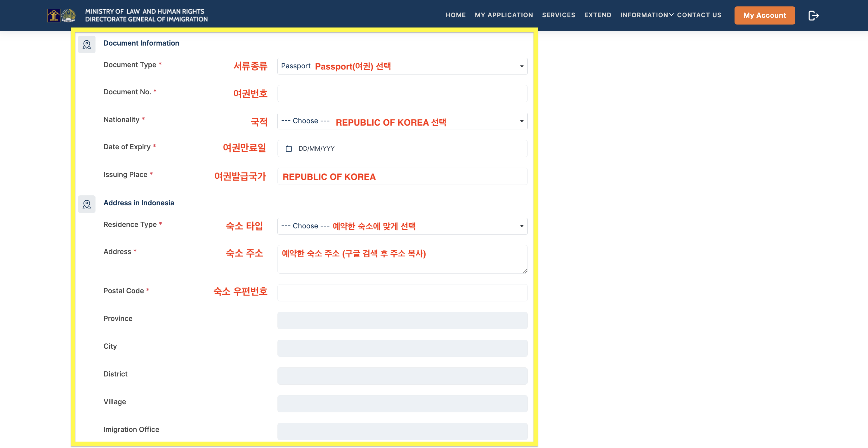
Task: Click the Document Type label
Action: tap(130, 65)
